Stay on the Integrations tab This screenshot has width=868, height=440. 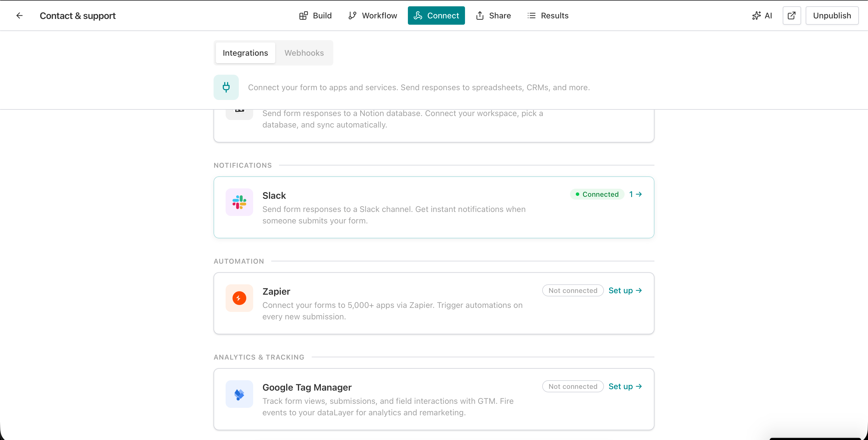(x=245, y=53)
